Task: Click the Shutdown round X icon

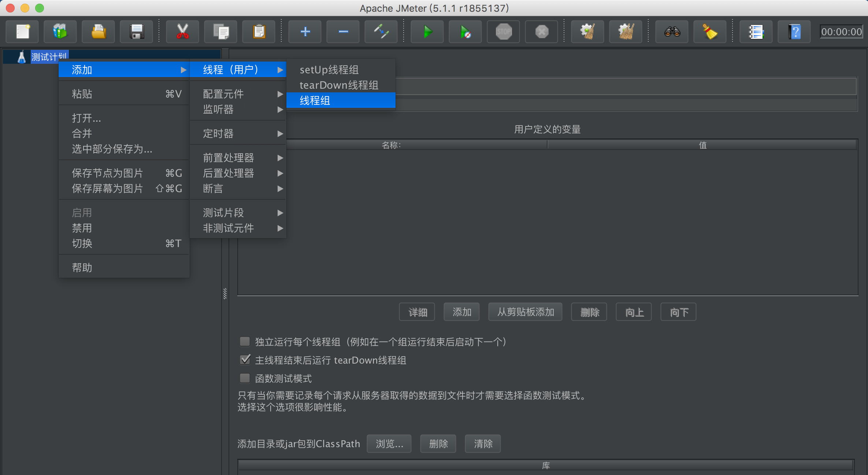Action: pyautogui.click(x=542, y=32)
